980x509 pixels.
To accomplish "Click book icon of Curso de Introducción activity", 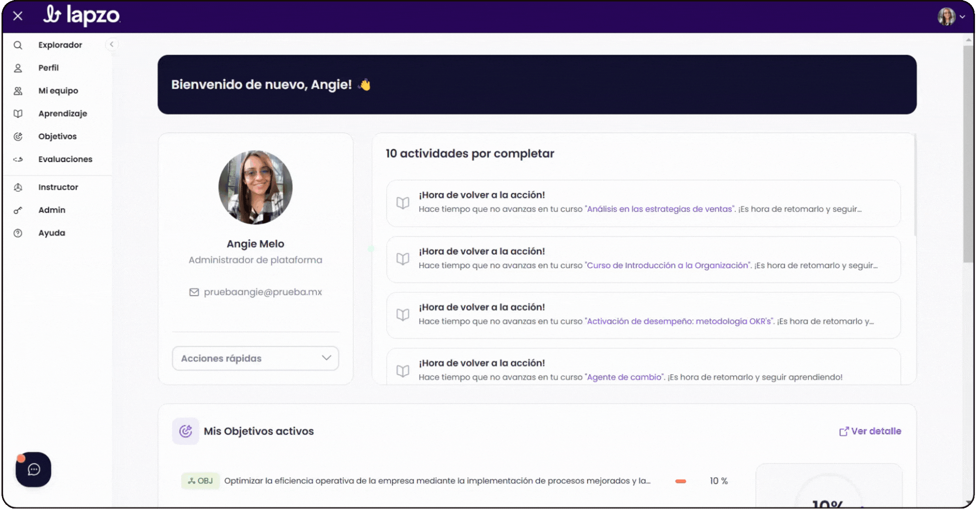I will 403,259.
